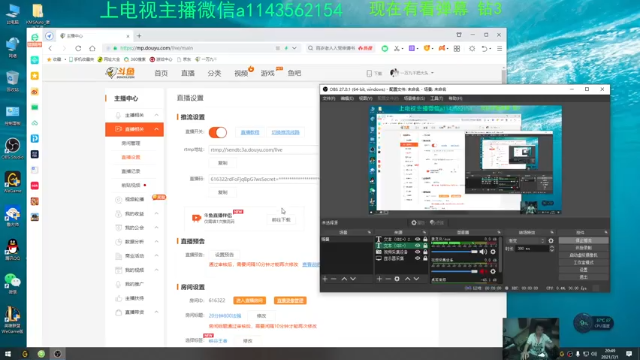The height and width of the screenshot is (360, 640).
Task: Open the 编辑(E) menu in OBS
Action: point(347,98)
